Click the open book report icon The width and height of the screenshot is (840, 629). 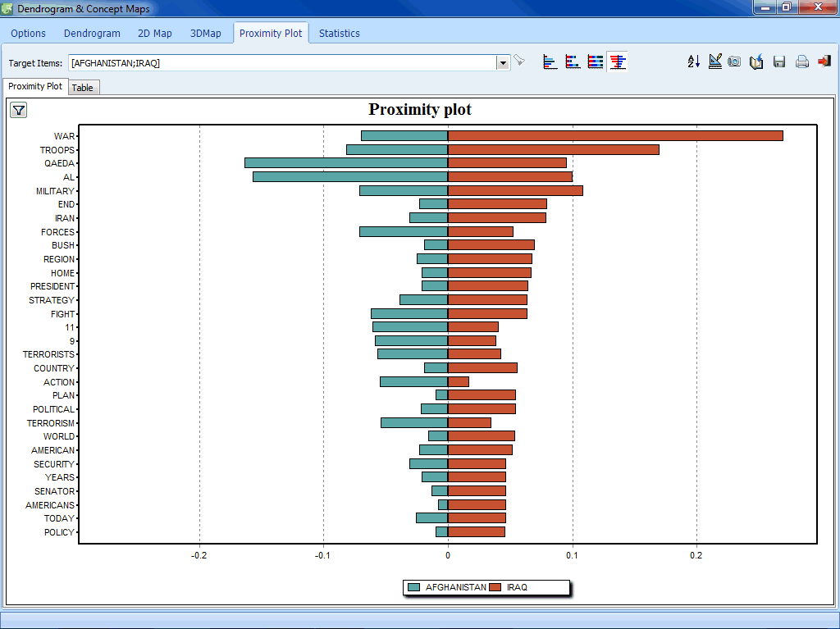click(x=757, y=62)
